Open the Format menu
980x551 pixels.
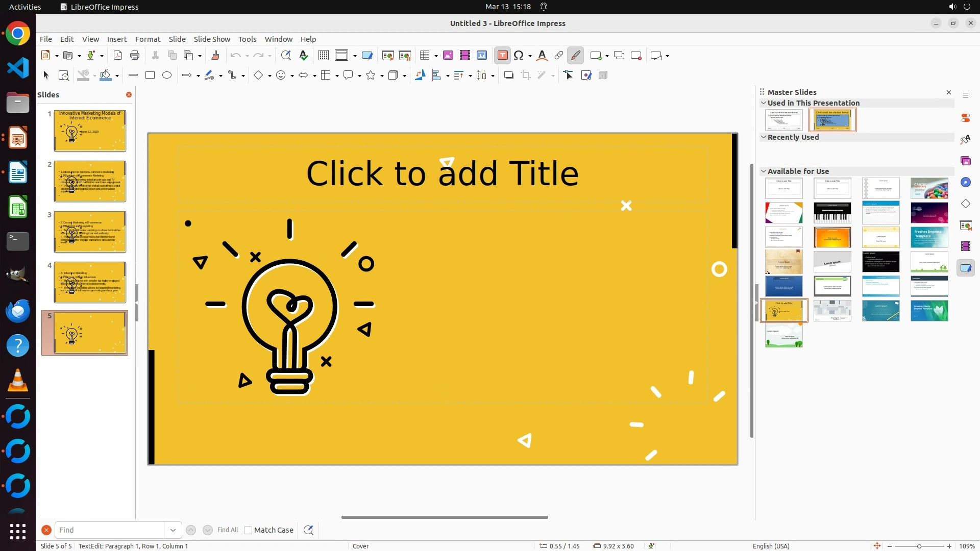(148, 39)
